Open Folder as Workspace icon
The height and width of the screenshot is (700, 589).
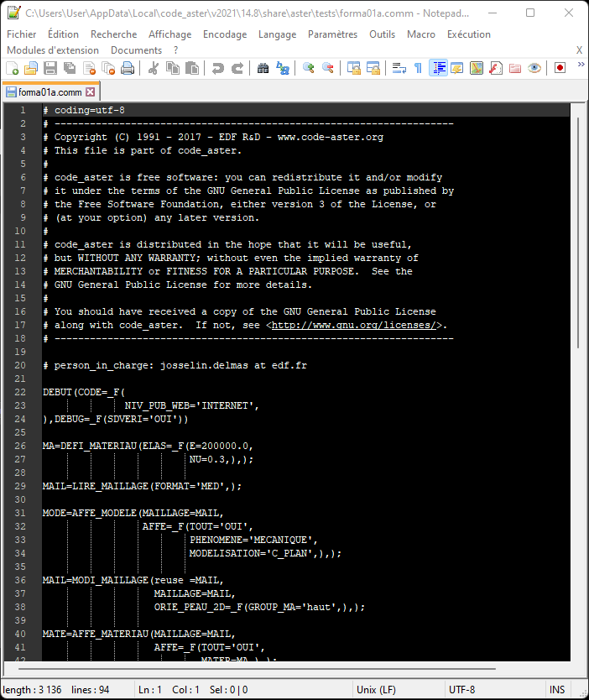515,68
